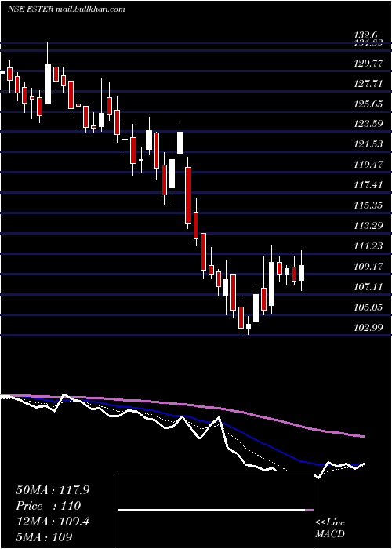The width and height of the screenshot is (392, 549).
Task: Select the 113.29 price axis label
Action: pos(368,225)
